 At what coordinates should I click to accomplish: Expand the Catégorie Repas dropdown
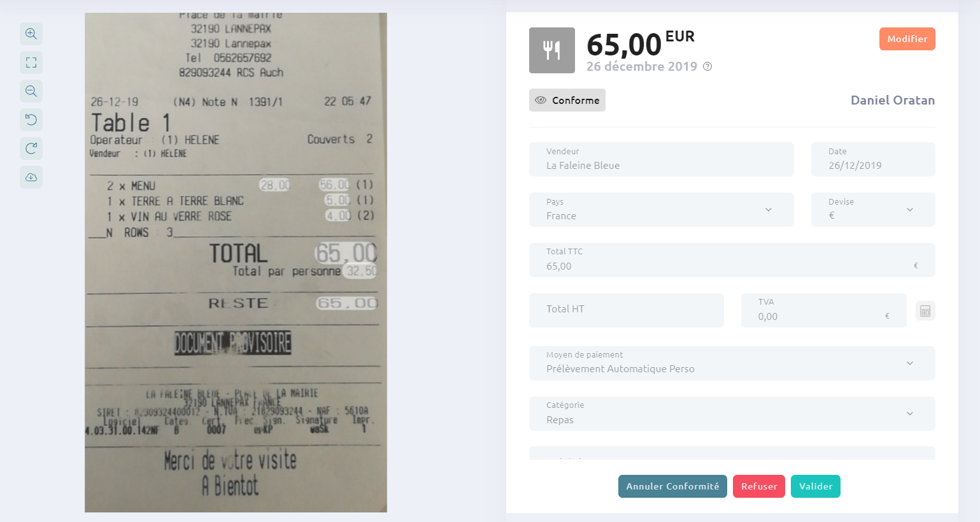[732, 414]
